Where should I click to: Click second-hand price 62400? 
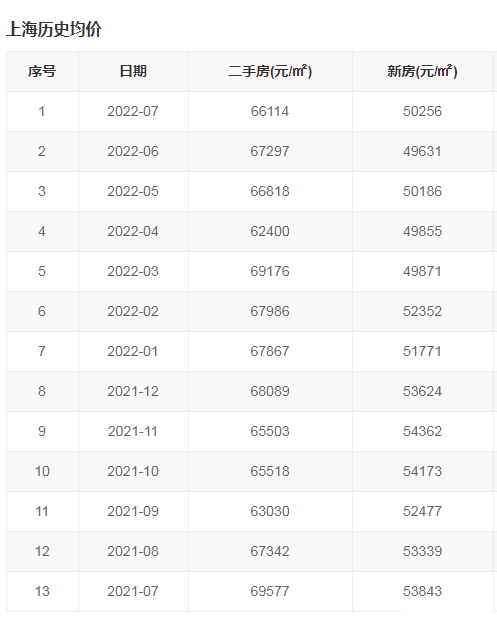pyautogui.click(x=270, y=231)
